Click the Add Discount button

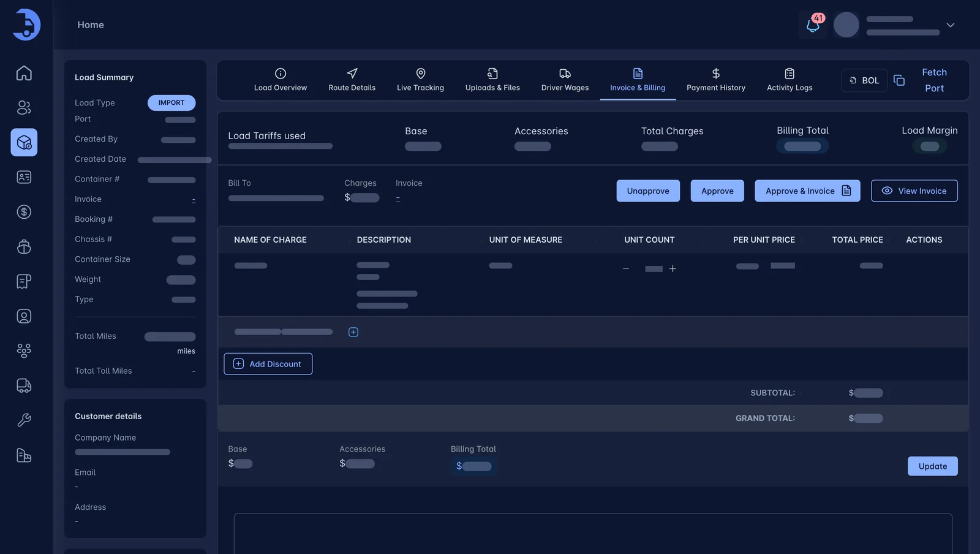point(268,364)
